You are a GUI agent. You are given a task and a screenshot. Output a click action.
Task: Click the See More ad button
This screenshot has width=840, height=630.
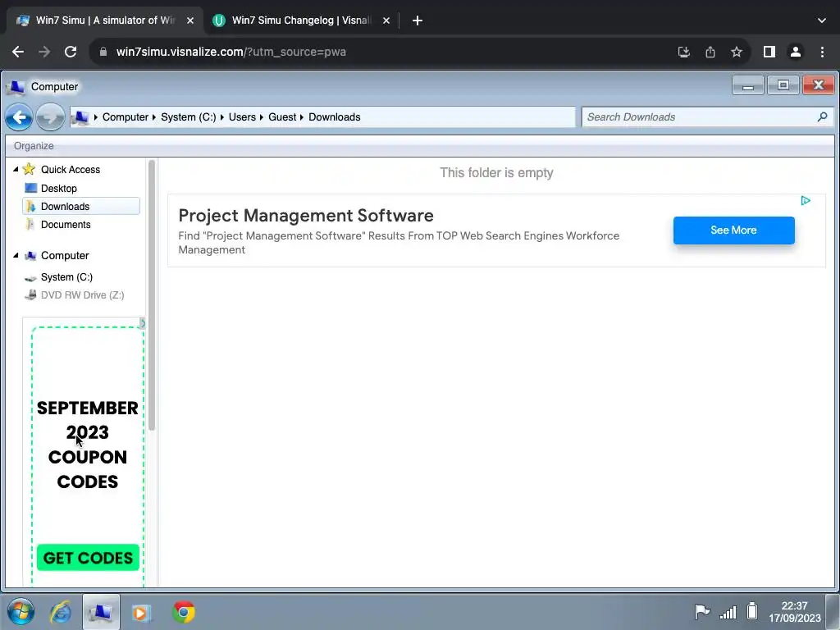(734, 231)
